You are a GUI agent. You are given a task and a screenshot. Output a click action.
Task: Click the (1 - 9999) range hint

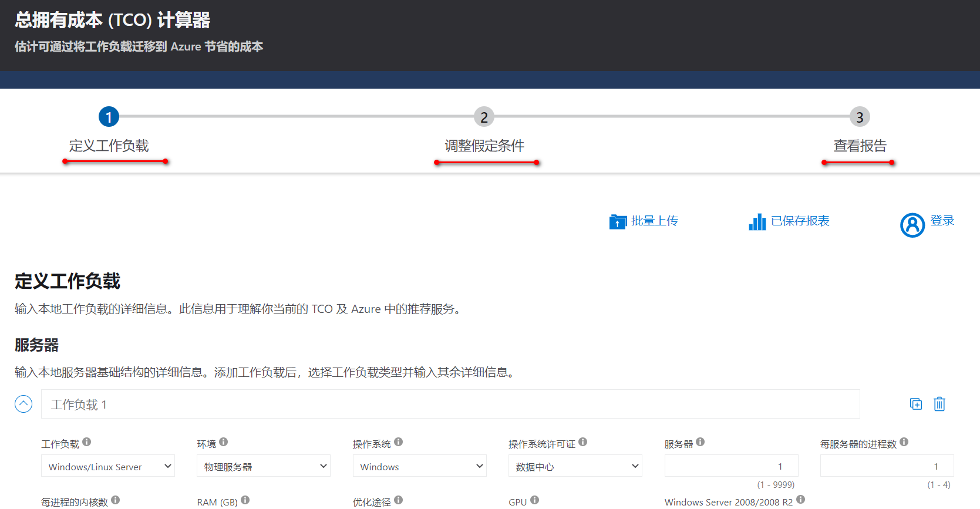pyautogui.click(x=776, y=485)
